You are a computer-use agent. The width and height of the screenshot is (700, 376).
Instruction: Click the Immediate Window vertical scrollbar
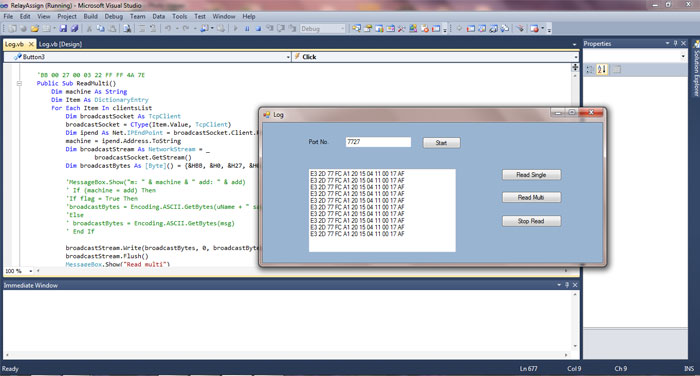[x=575, y=320]
